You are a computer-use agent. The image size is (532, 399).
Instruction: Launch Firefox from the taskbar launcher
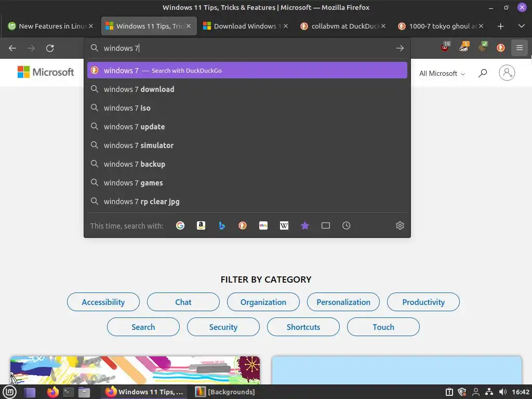click(52, 392)
